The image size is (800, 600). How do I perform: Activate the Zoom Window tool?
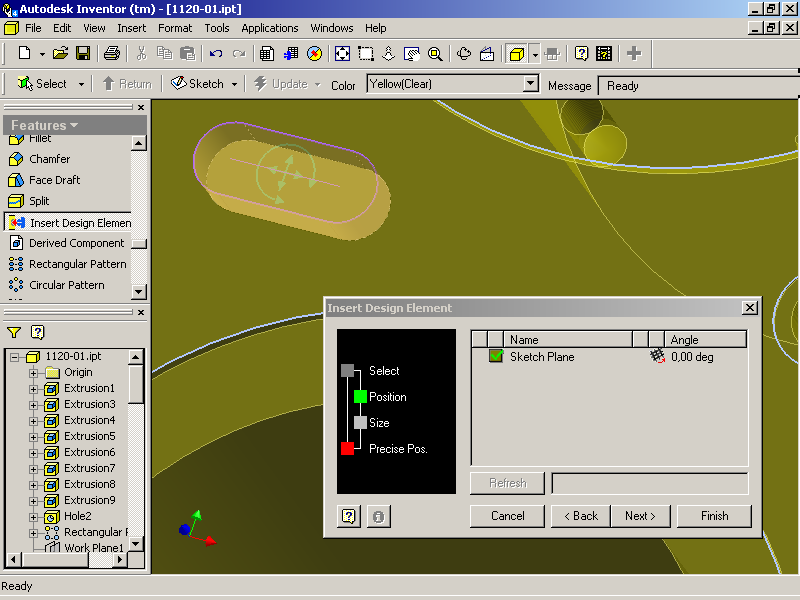[365, 53]
